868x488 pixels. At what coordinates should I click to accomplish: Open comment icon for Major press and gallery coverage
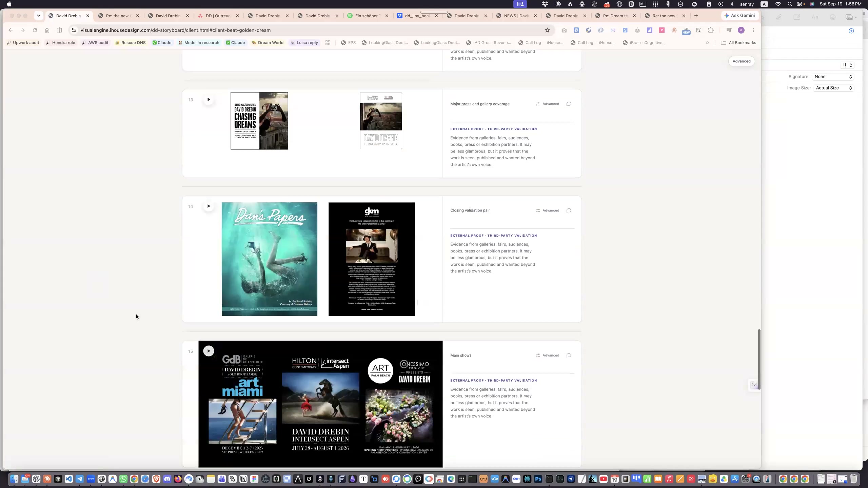point(569,104)
